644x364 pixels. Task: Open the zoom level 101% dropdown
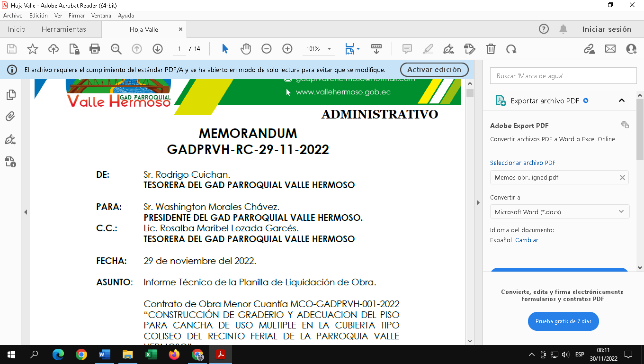click(330, 49)
